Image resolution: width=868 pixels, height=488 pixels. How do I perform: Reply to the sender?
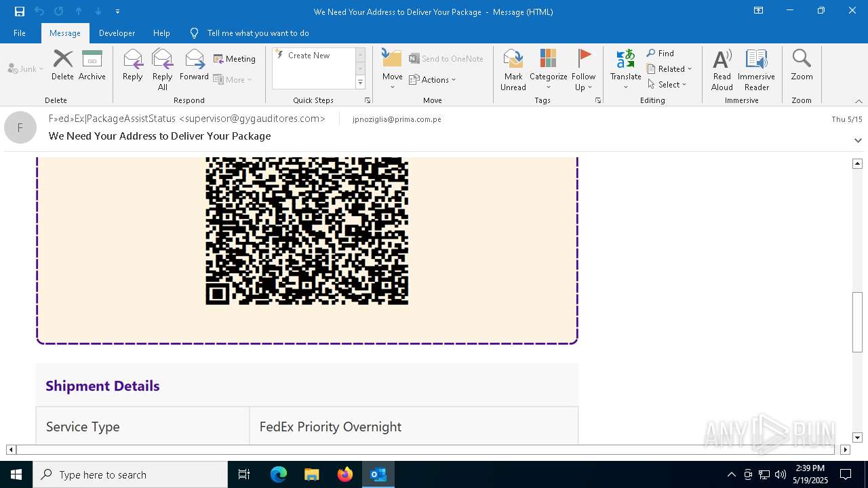tap(133, 65)
